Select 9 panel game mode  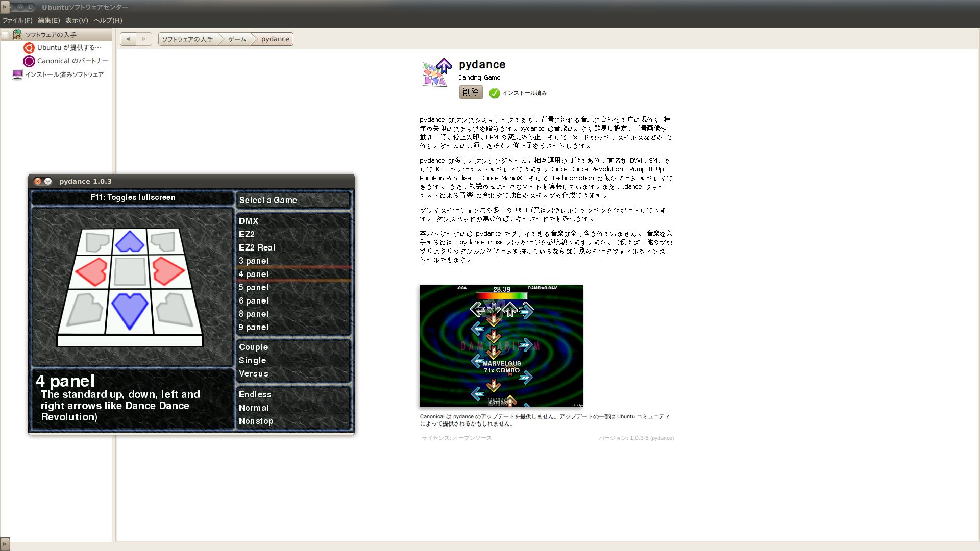coord(254,327)
